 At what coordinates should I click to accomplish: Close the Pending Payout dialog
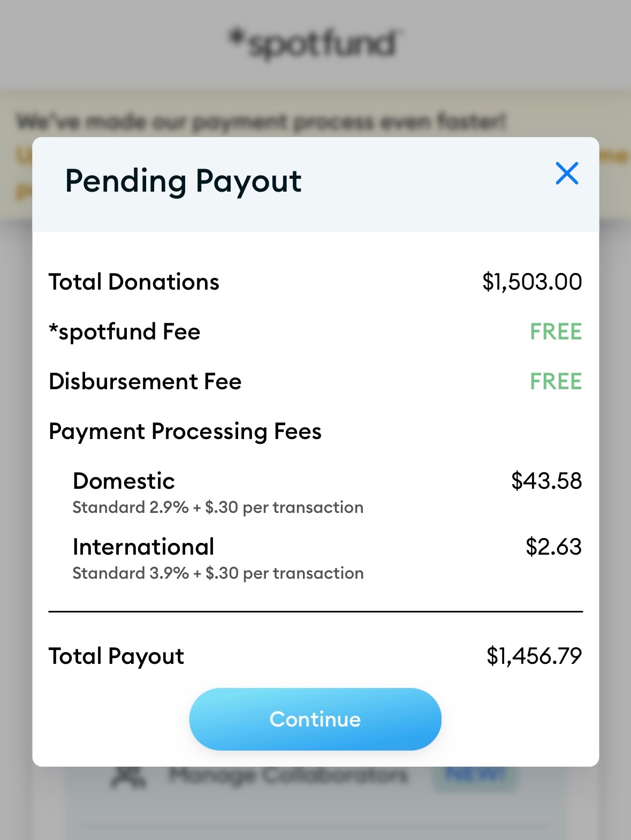pyautogui.click(x=567, y=173)
